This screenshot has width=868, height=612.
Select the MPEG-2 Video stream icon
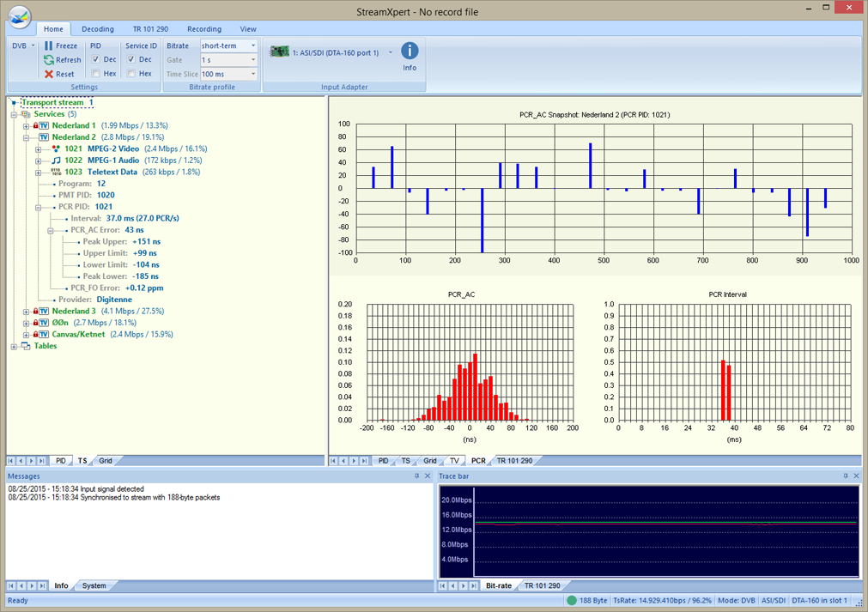[x=56, y=148]
